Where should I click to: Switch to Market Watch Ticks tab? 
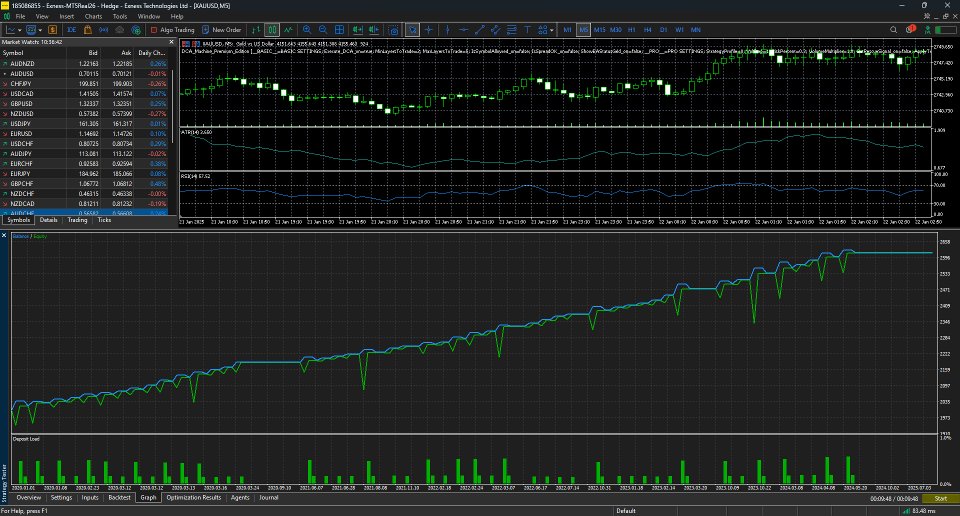tap(104, 220)
